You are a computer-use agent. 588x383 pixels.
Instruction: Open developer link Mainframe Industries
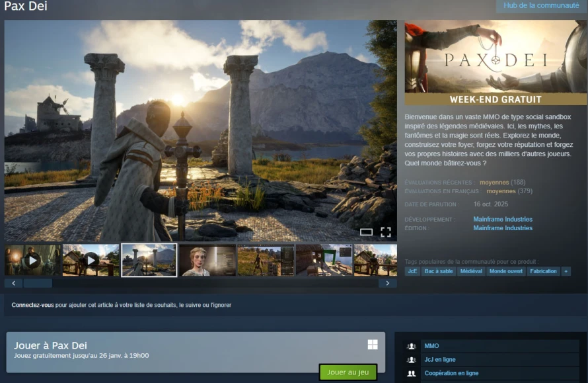tap(503, 219)
